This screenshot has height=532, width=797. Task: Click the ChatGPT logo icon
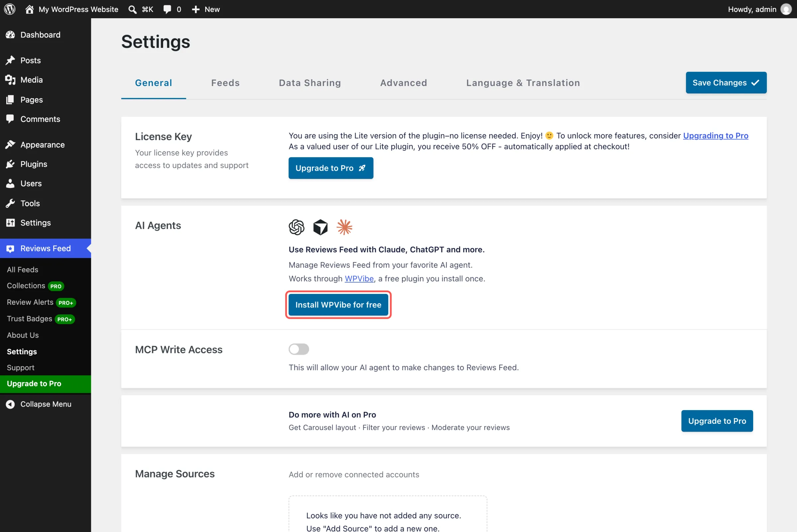(x=297, y=227)
